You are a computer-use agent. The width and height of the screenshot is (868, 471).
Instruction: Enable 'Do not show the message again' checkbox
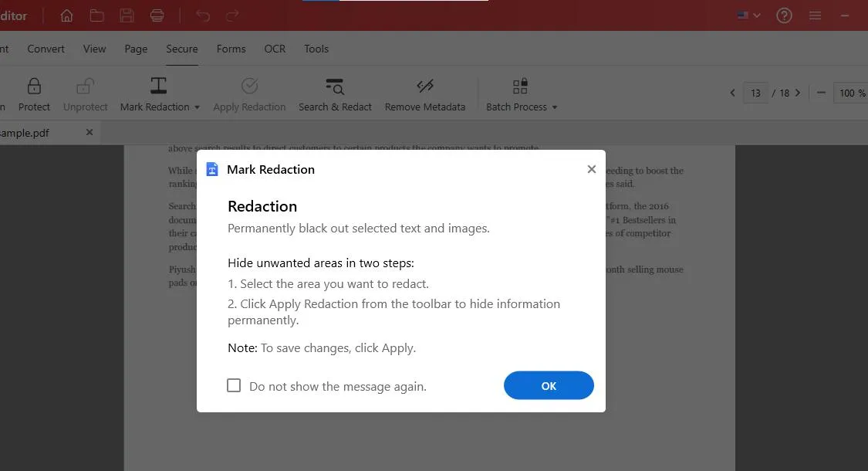point(234,385)
